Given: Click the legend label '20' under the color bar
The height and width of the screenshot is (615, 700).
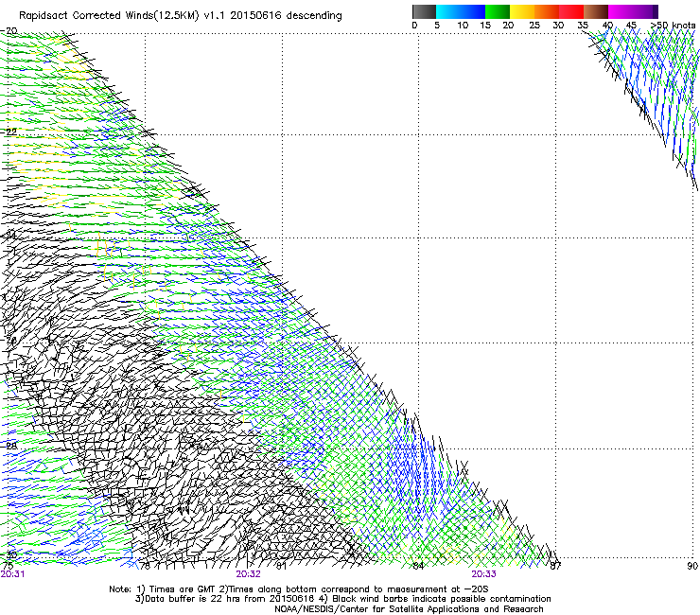Looking at the screenshot, I should (508, 26).
